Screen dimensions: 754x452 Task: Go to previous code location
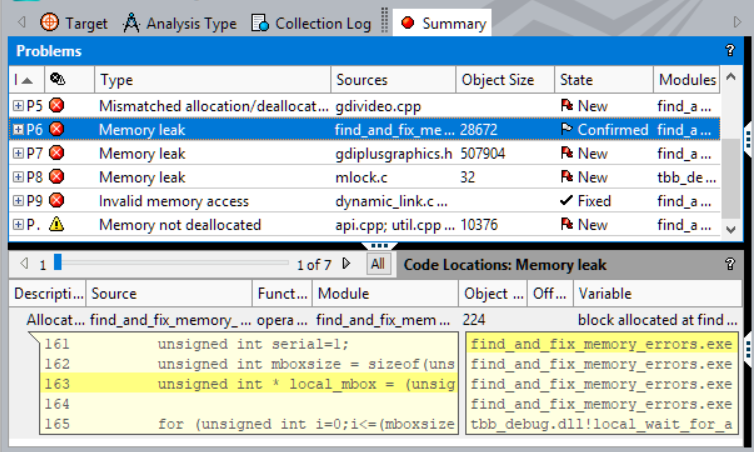click(24, 264)
